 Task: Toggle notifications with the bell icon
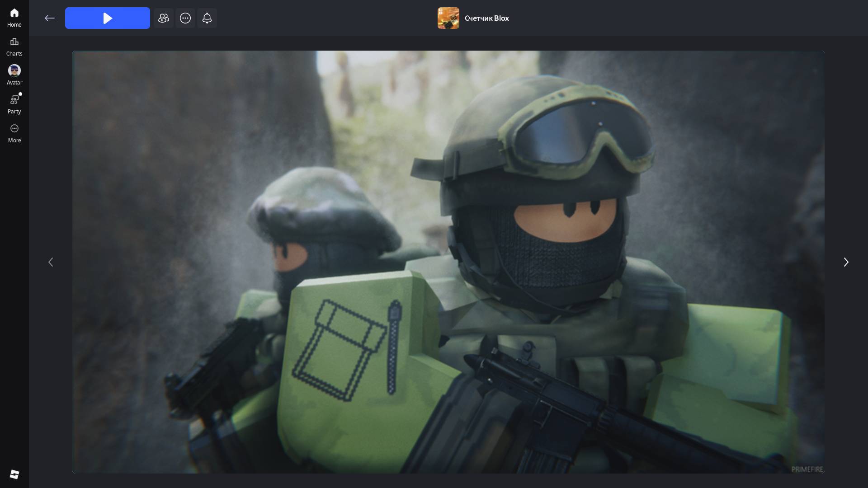[x=207, y=18]
